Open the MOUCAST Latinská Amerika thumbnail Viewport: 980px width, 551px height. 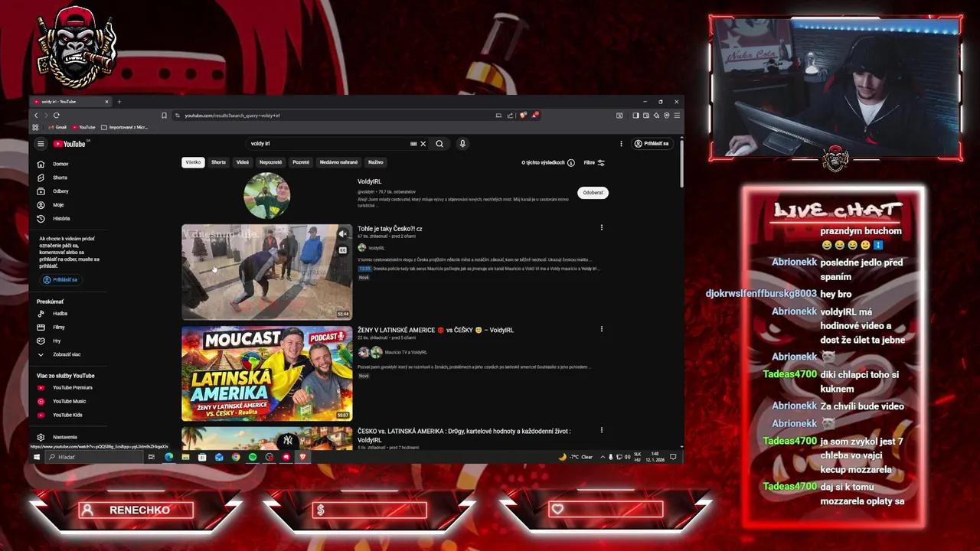click(x=267, y=373)
